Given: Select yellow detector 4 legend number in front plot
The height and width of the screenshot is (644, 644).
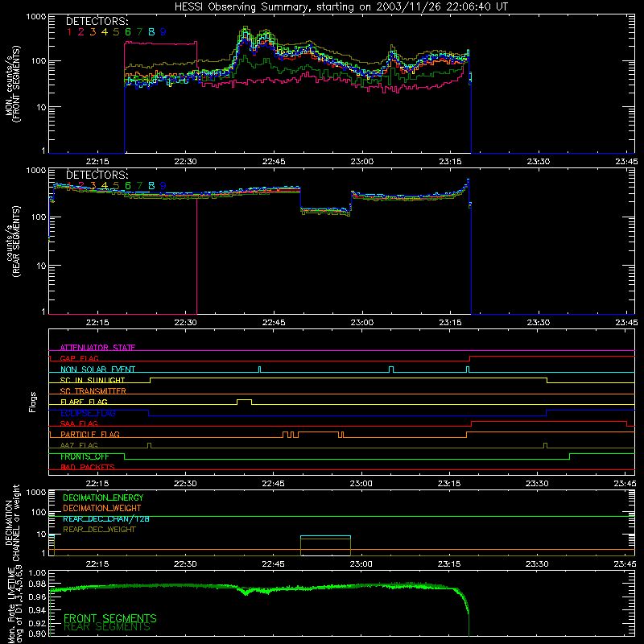Looking at the screenshot, I should pos(105,31).
